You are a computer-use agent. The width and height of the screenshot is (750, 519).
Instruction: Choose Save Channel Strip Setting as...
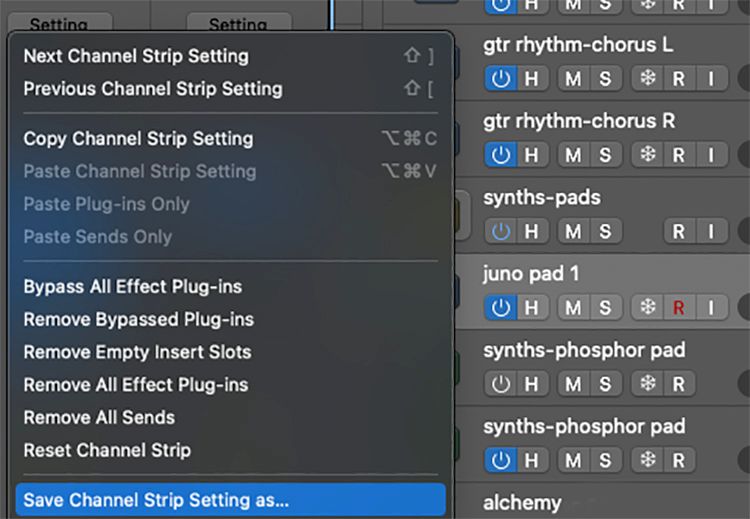[156, 499]
